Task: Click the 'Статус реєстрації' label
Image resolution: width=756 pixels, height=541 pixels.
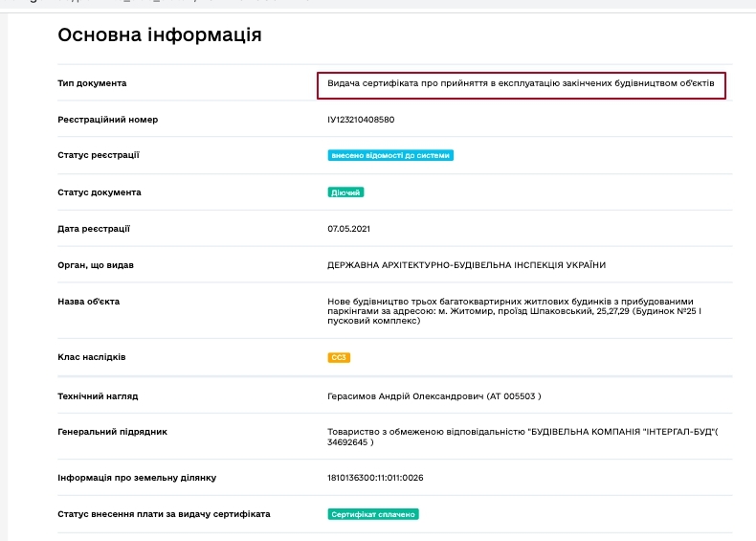Action: tap(99, 155)
